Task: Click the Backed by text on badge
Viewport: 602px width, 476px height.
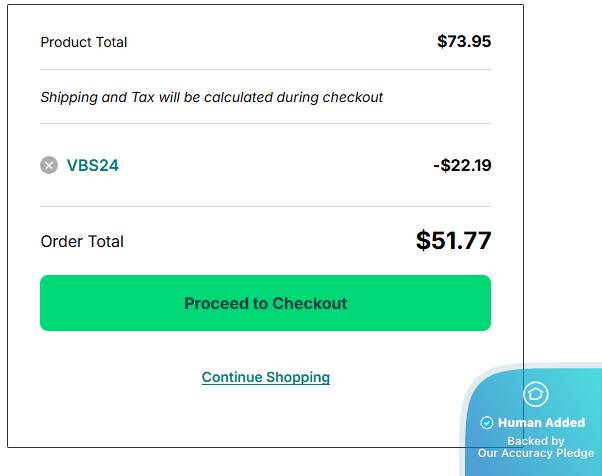Action: tap(535, 441)
